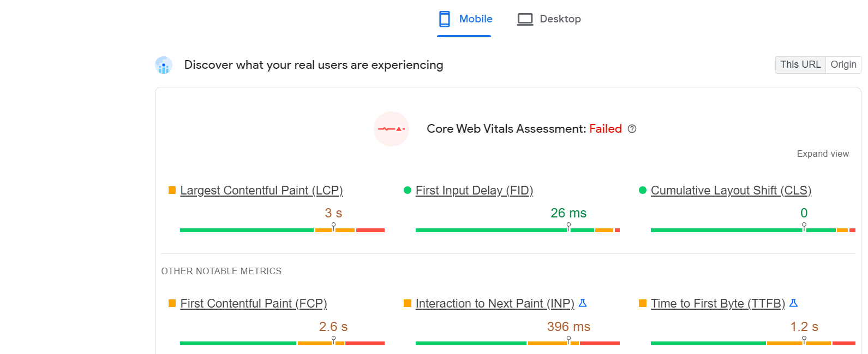The width and height of the screenshot is (868, 354).
Task: Click the green segment of the LCP bar
Action: 246,230
